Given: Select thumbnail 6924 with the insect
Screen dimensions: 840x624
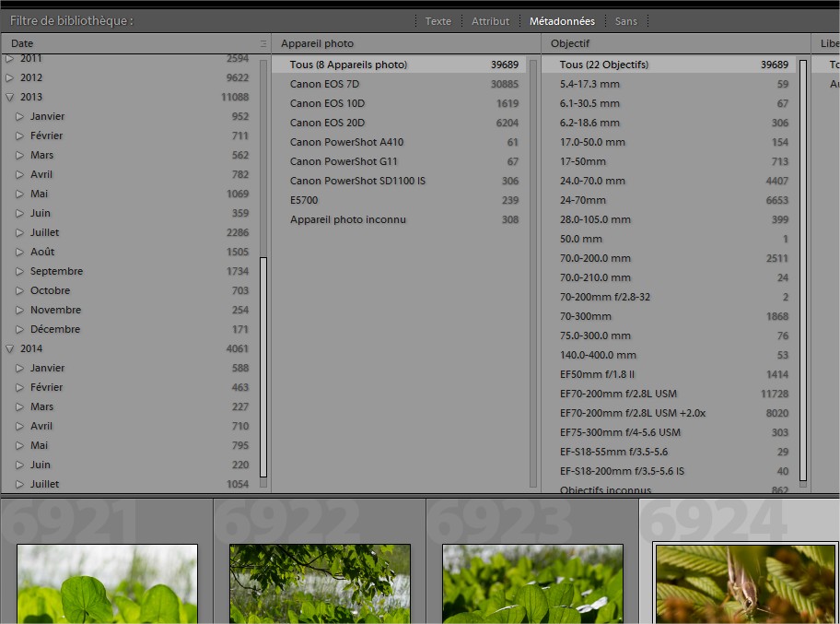Looking at the screenshot, I should 744,583.
